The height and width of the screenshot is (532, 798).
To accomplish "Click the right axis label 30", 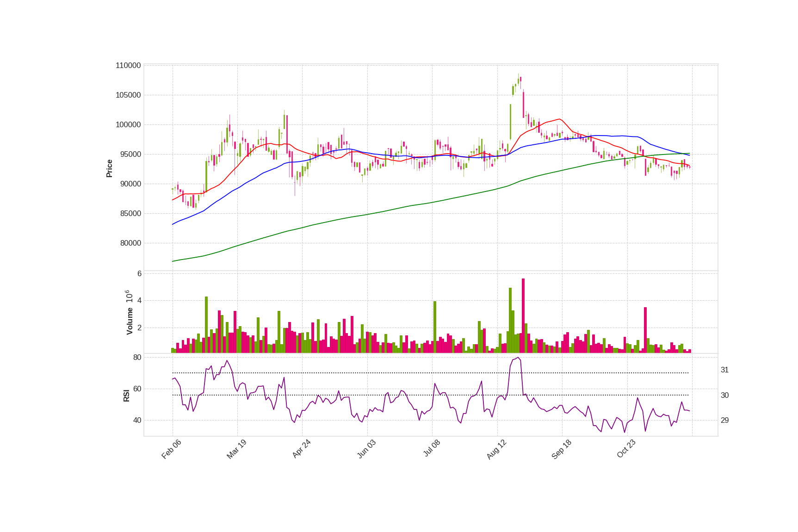I will click(x=724, y=396).
